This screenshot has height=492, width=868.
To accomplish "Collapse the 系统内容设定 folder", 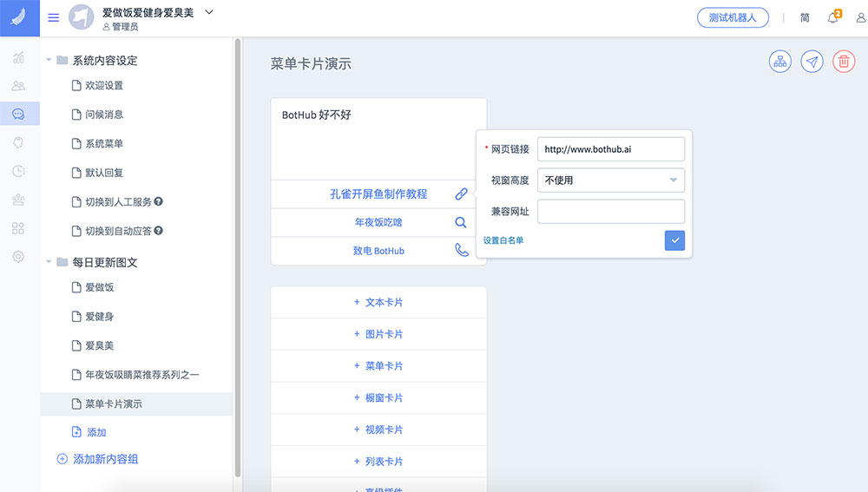I will pos(49,60).
